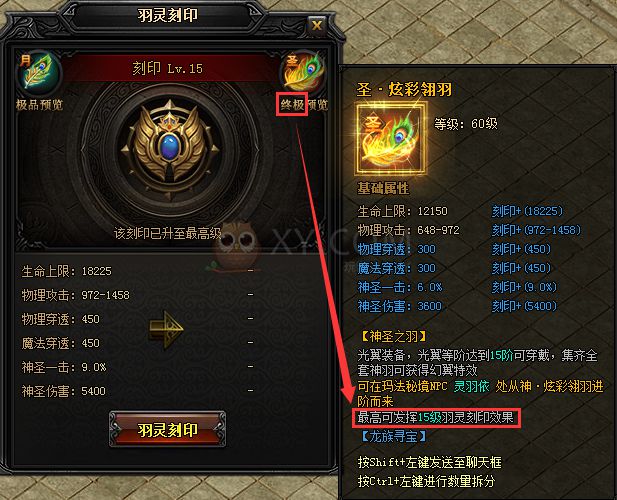The height and width of the screenshot is (500, 617).
Task: Click the 【神圣之羽】 heading
Action: (393, 336)
